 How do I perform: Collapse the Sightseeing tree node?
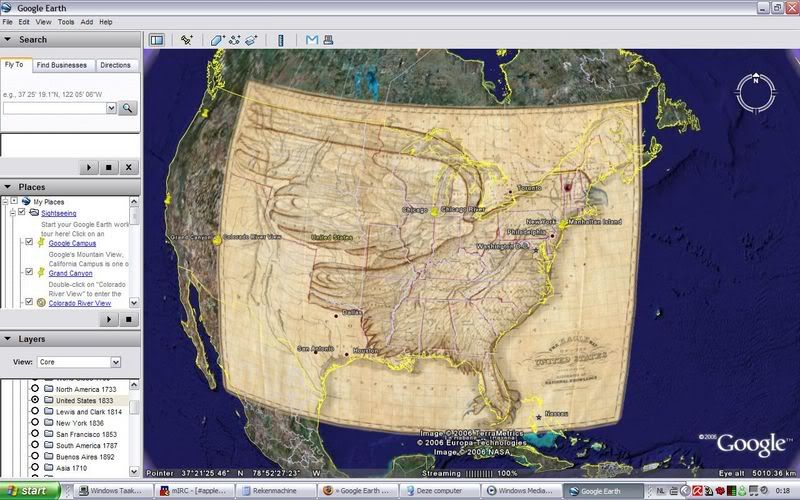pos(13,212)
